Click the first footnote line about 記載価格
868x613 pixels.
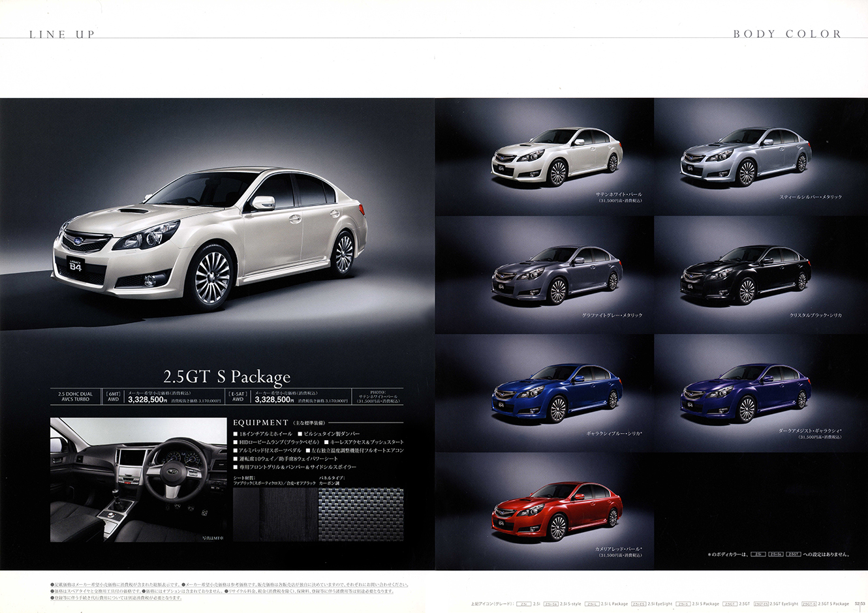point(230,585)
